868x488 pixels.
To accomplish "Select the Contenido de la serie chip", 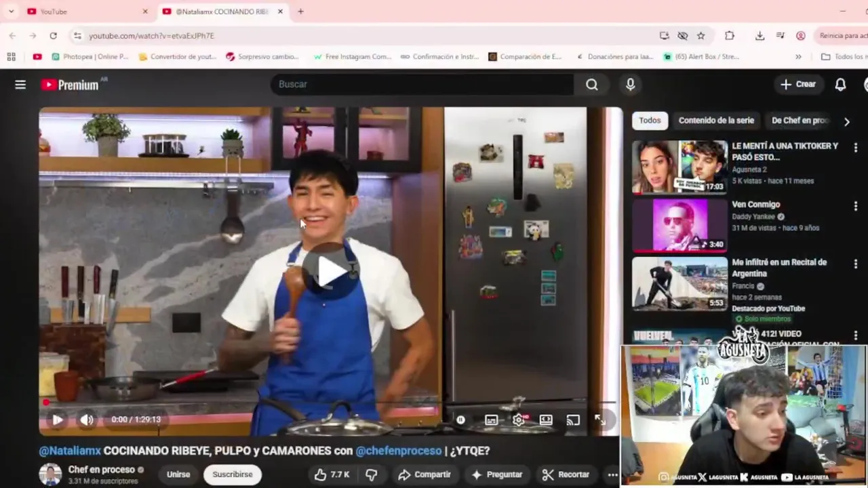I will coord(716,121).
